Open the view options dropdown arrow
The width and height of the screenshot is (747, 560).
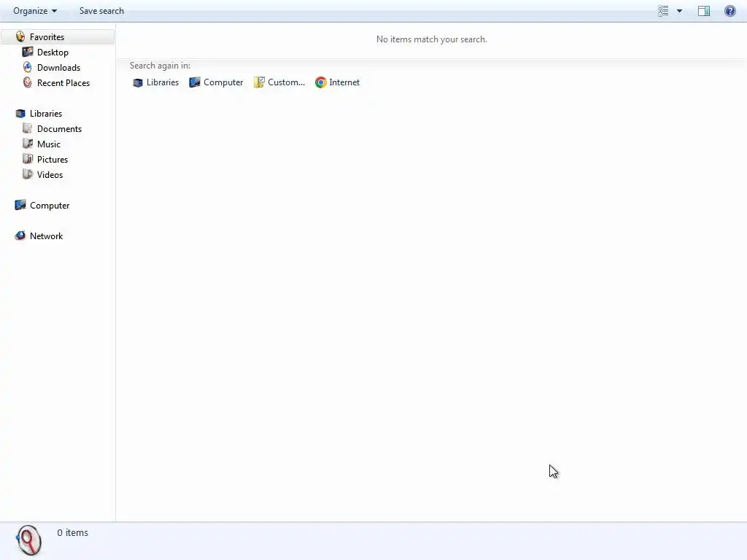point(679,10)
